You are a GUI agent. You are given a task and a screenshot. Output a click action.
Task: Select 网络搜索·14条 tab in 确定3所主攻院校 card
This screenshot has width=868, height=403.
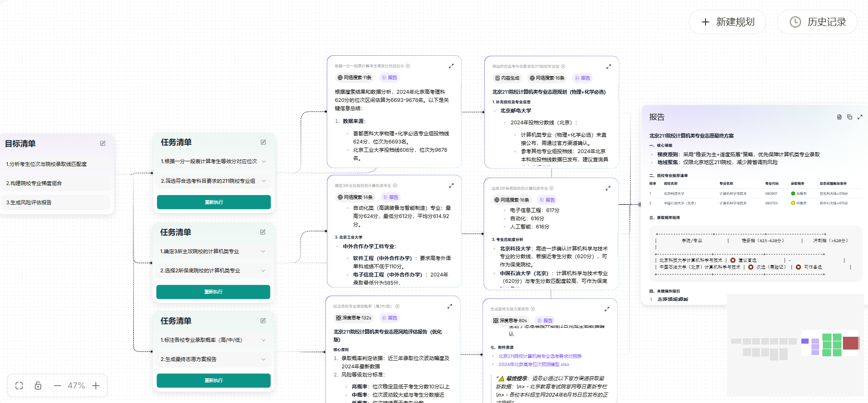click(355, 197)
